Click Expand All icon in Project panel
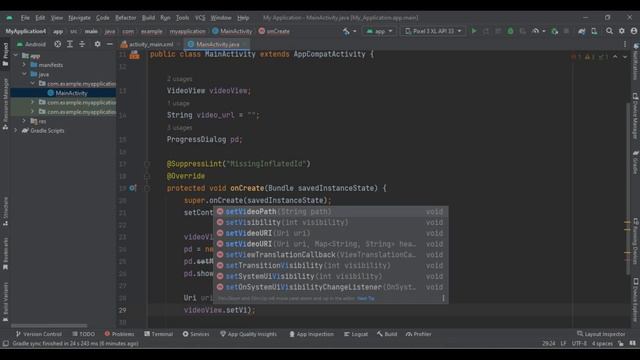 click(70, 44)
